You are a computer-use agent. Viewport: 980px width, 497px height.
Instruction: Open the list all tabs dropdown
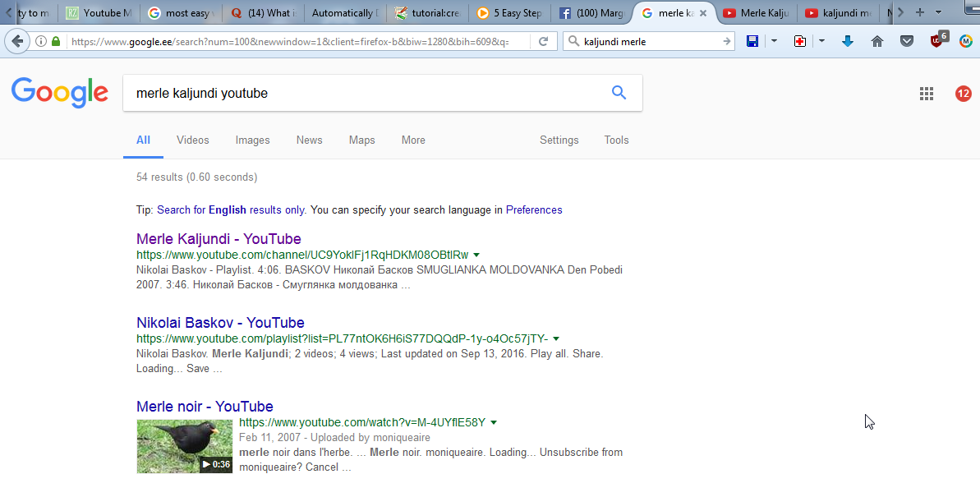point(938,12)
